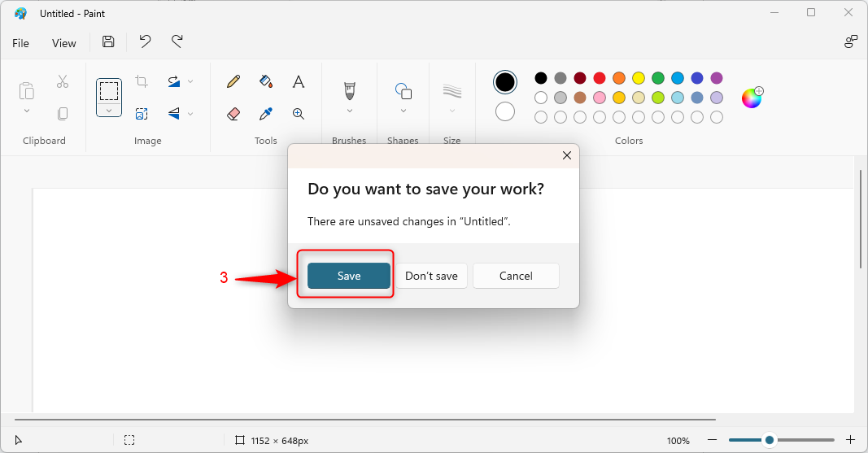Click the first empty custom color slot
Image resolution: width=868 pixels, height=453 pixels.
point(541,117)
